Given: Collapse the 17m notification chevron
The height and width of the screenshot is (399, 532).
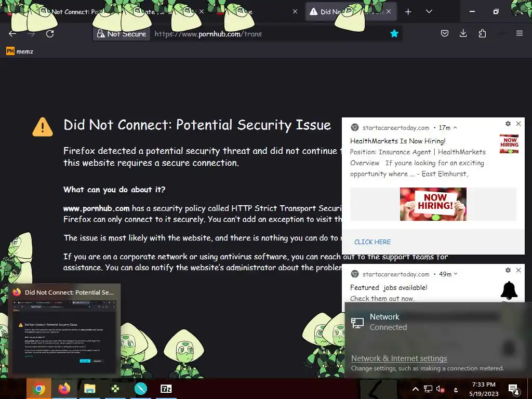Looking at the screenshot, I should pos(455,128).
